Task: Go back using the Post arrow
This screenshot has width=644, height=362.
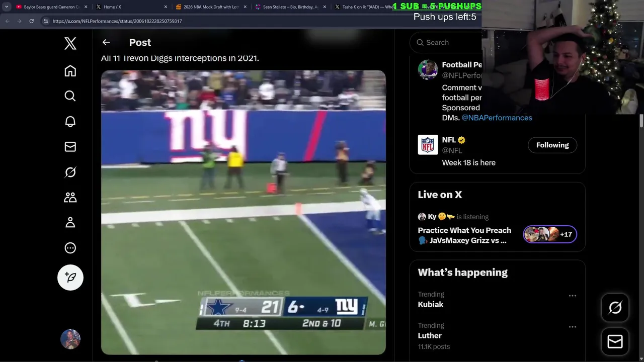Action: point(106,43)
